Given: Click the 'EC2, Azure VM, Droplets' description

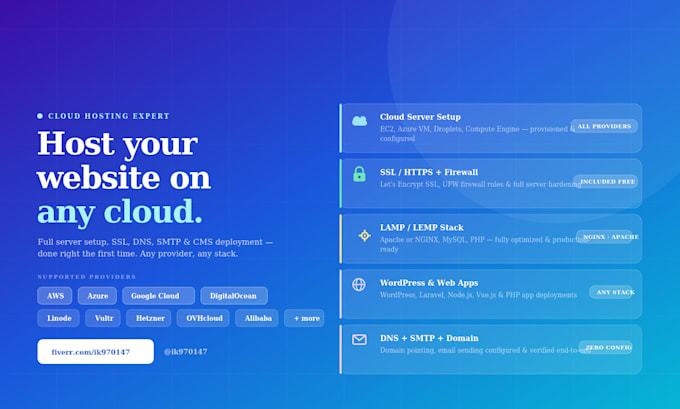Looking at the screenshot, I should pos(477,134).
